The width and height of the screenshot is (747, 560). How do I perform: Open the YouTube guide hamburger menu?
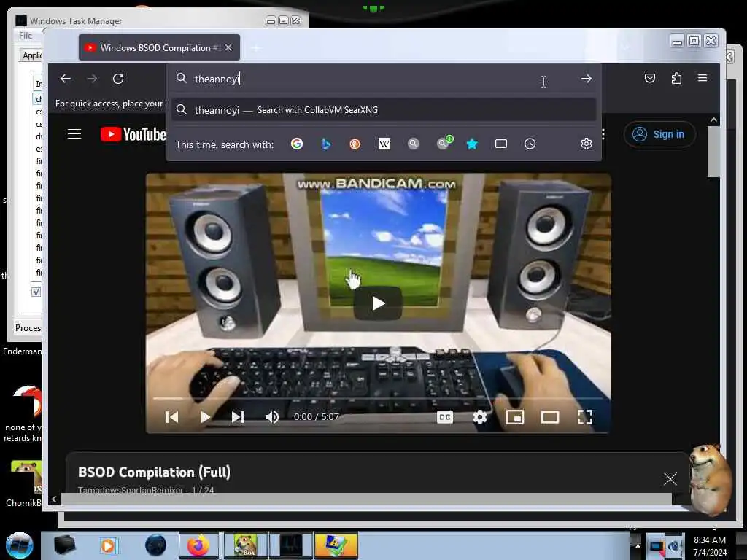pos(74,134)
